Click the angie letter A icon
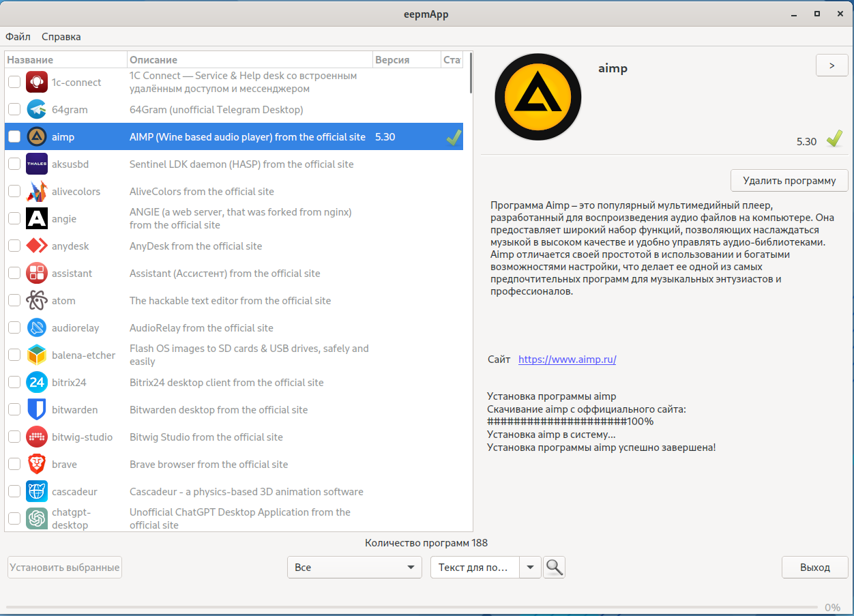 tap(37, 218)
